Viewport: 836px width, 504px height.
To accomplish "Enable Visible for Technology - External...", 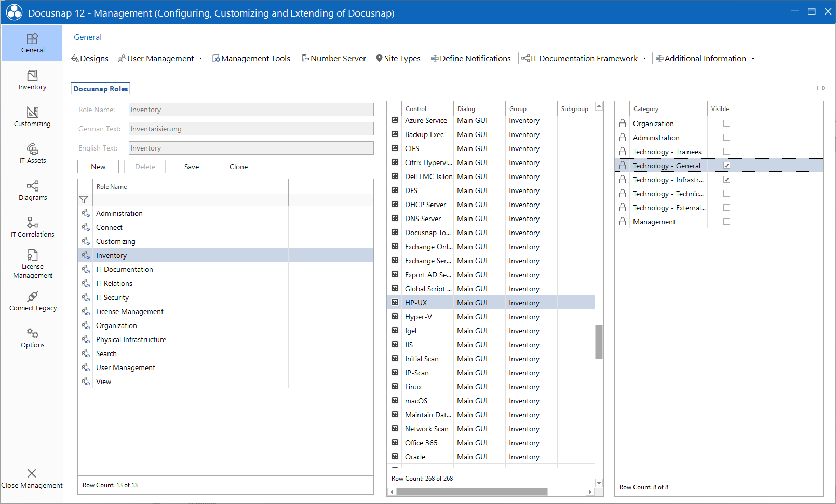I will click(726, 208).
